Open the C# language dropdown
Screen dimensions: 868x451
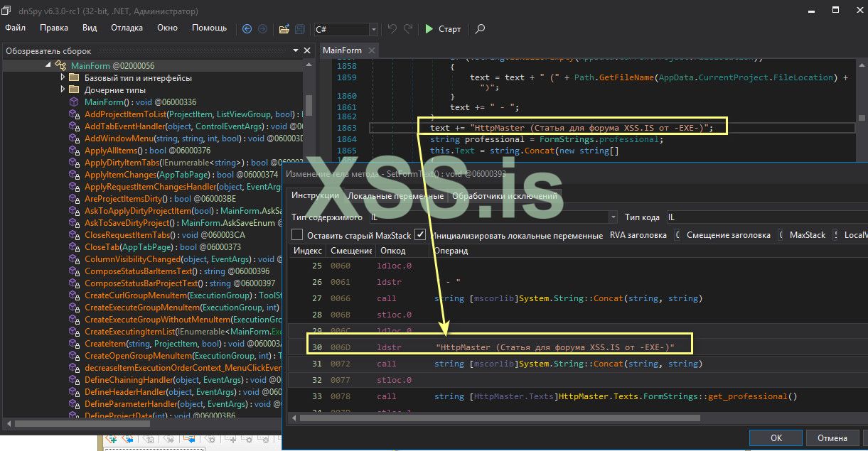point(373,29)
